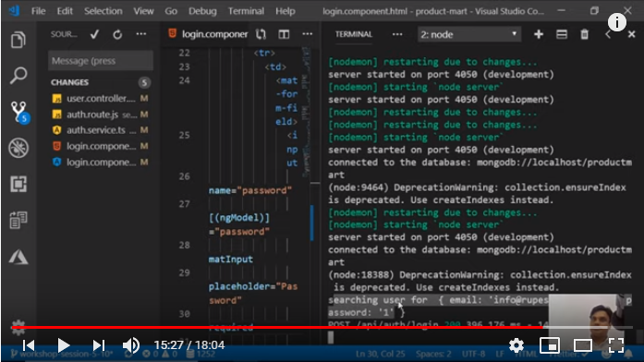
Task: Split the terminal pane
Action: (562, 34)
